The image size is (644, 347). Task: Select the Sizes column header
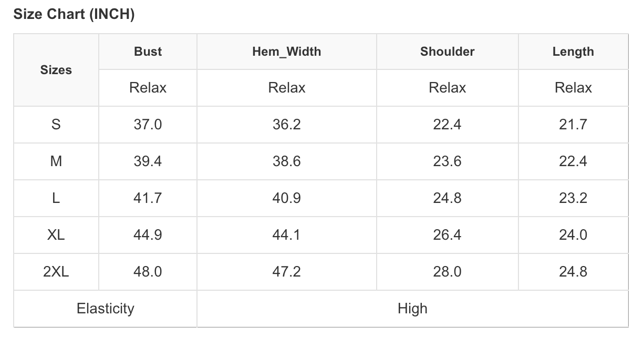[x=56, y=70]
